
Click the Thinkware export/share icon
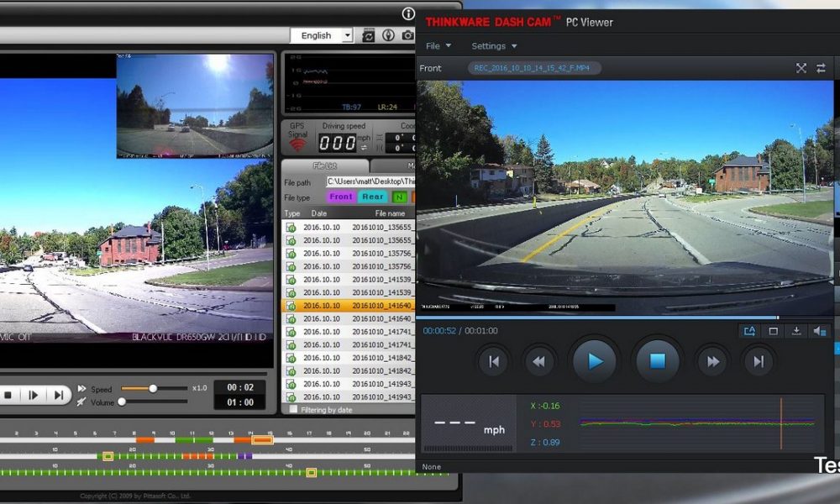point(749,331)
